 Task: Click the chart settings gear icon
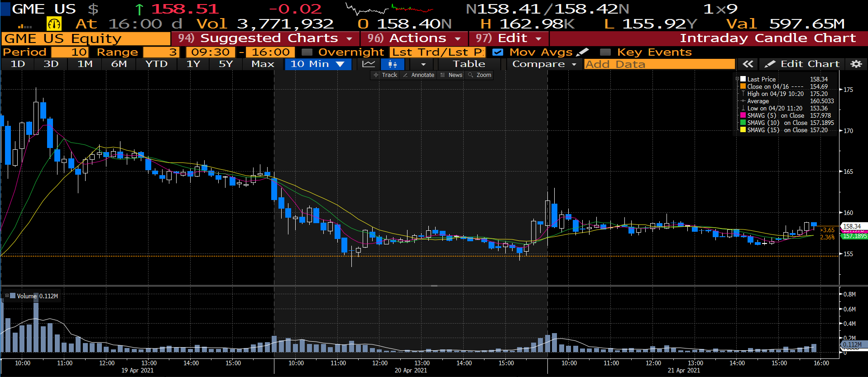point(856,64)
